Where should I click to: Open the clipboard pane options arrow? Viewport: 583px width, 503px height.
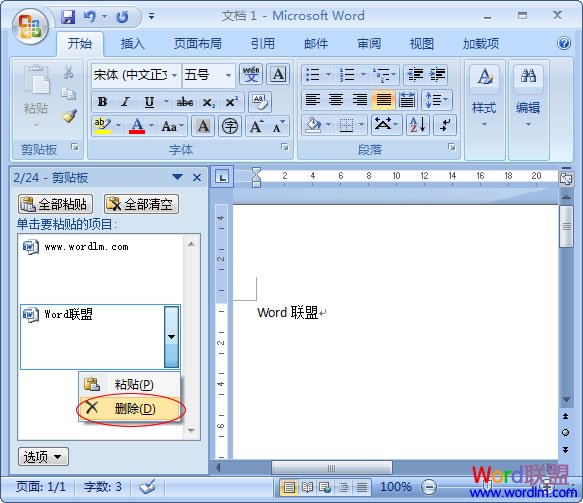point(177,177)
